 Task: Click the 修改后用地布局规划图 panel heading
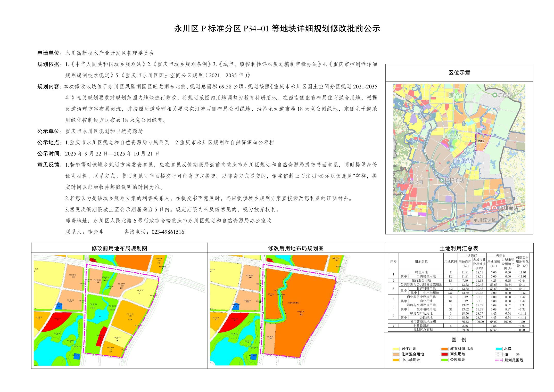coord(296,248)
